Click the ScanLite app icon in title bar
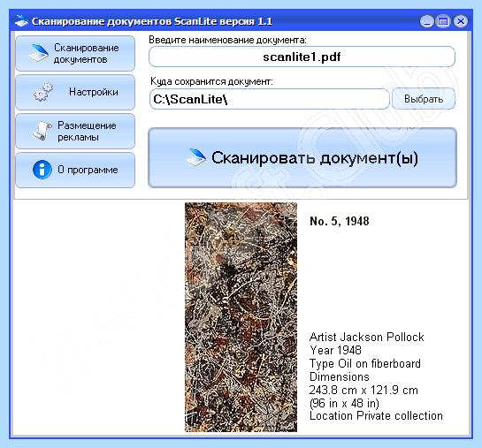Screen dimensions: 482x448 coord(21,21)
